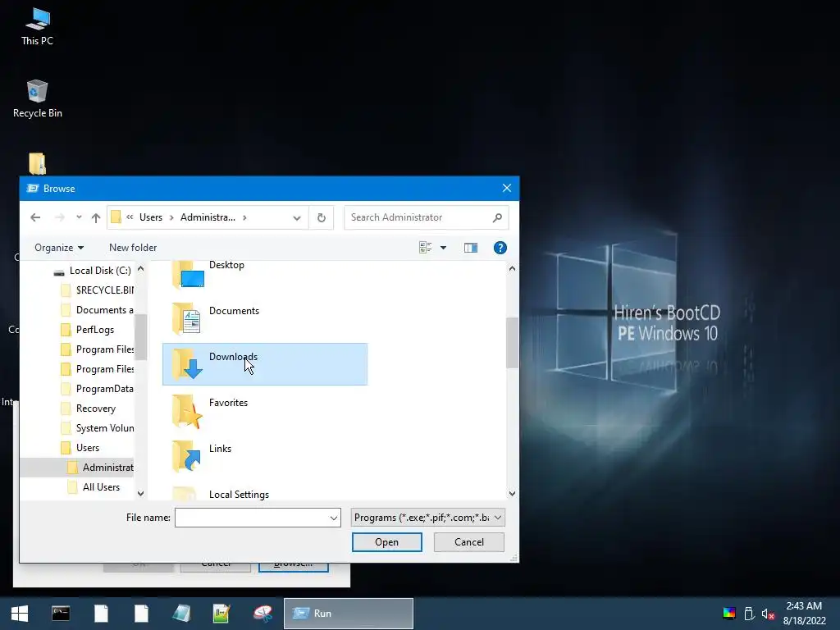
Task: Show the preview pane
Action: click(x=470, y=248)
